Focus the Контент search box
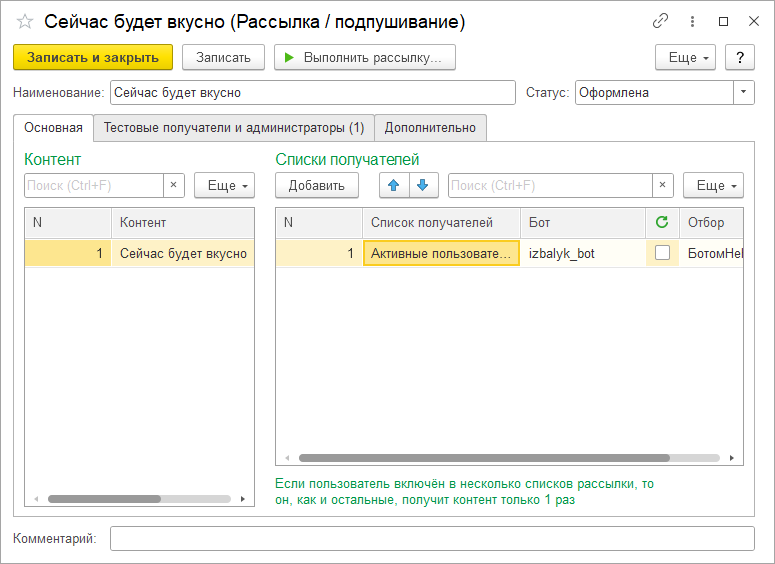The width and height of the screenshot is (775, 564). click(94, 185)
